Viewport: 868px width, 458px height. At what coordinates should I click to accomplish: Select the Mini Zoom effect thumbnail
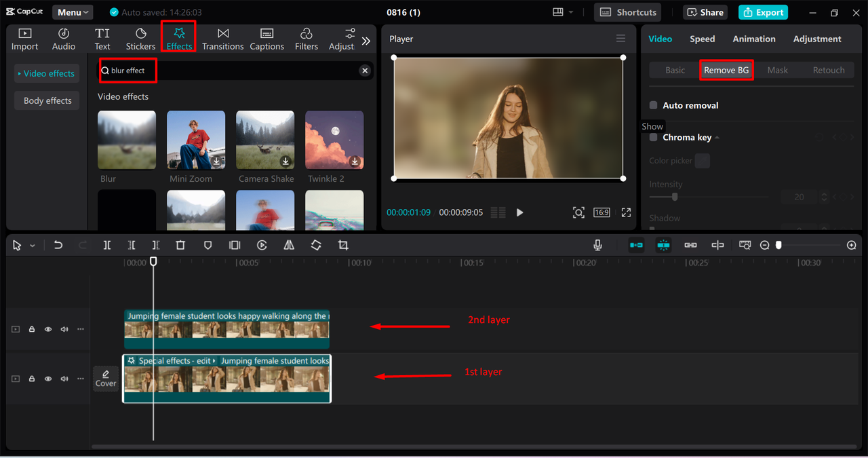[196, 140]
